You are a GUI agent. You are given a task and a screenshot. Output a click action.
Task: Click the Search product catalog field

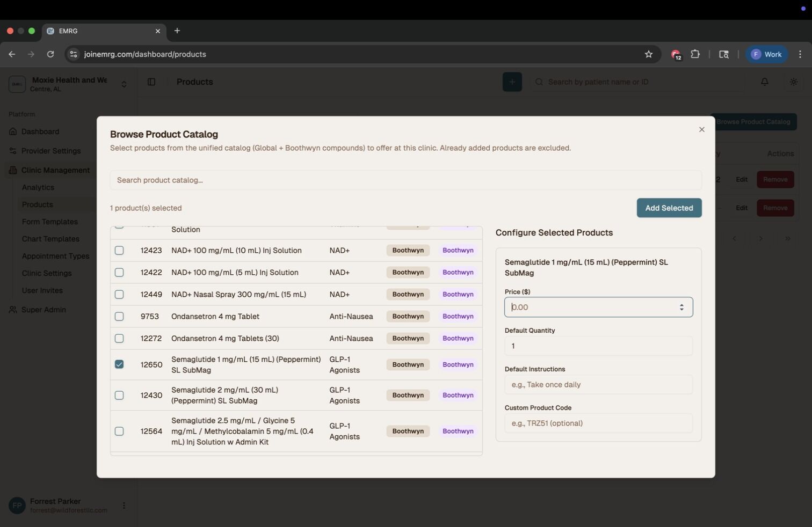click(407, 180)
